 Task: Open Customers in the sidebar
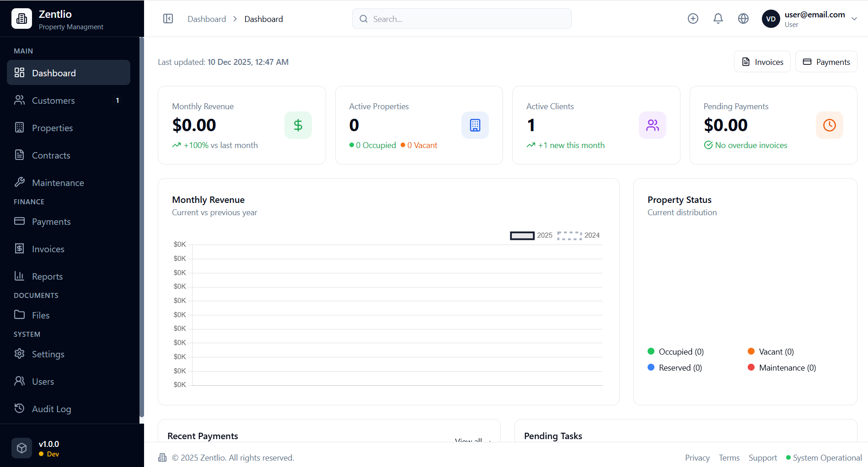pos(54,101)
